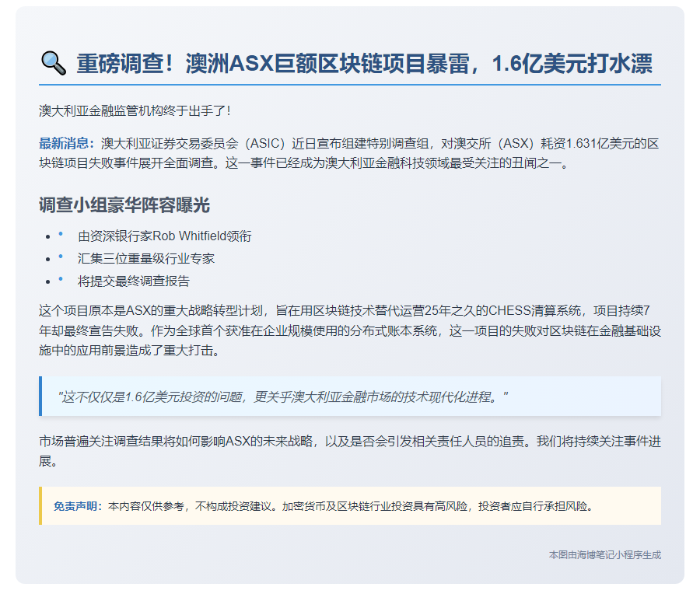Click the magnifying glass emoji in title
700x608 pixels.
(54, 64)
